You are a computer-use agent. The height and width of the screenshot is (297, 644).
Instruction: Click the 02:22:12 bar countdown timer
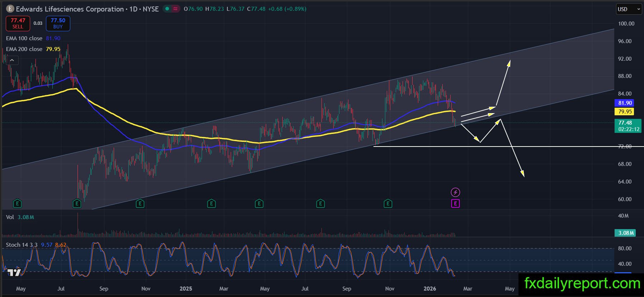click(629, 129)
